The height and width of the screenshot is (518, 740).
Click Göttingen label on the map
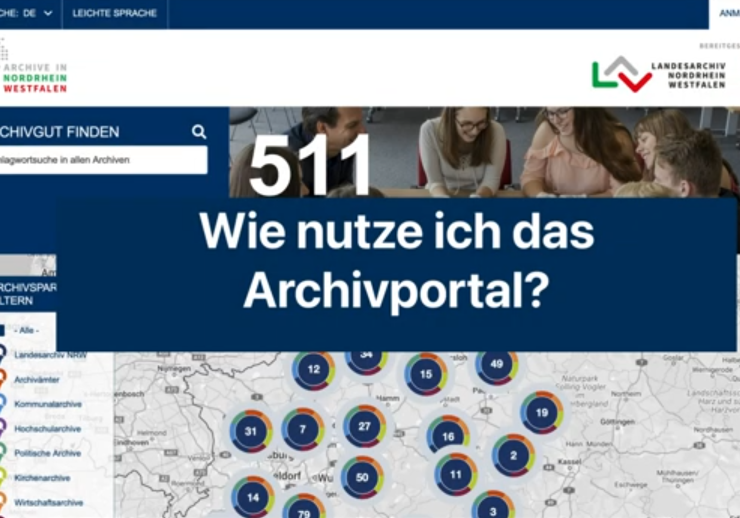(617, 421)
